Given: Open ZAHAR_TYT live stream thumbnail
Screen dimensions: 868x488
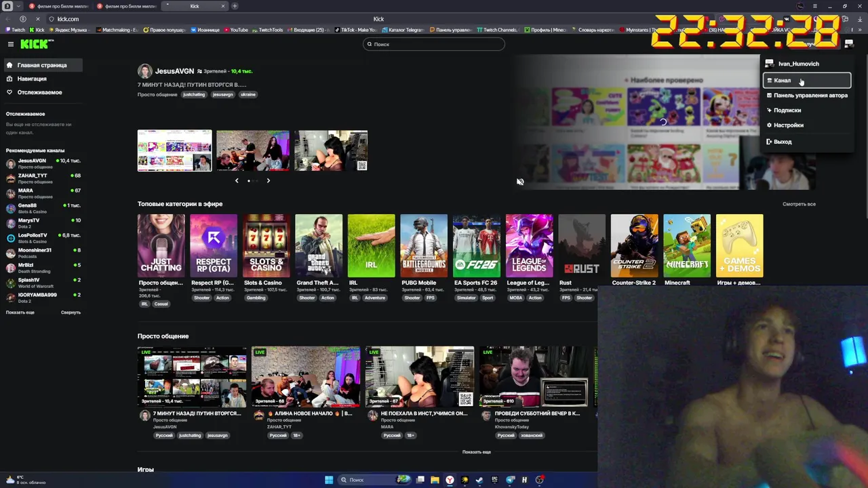Looking at the screenshot, I should click(306, 377).
